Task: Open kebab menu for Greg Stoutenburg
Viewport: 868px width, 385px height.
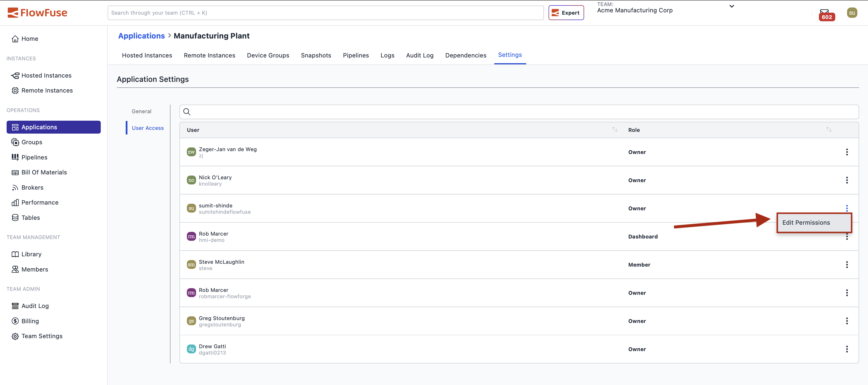Action: click(846, 321)
